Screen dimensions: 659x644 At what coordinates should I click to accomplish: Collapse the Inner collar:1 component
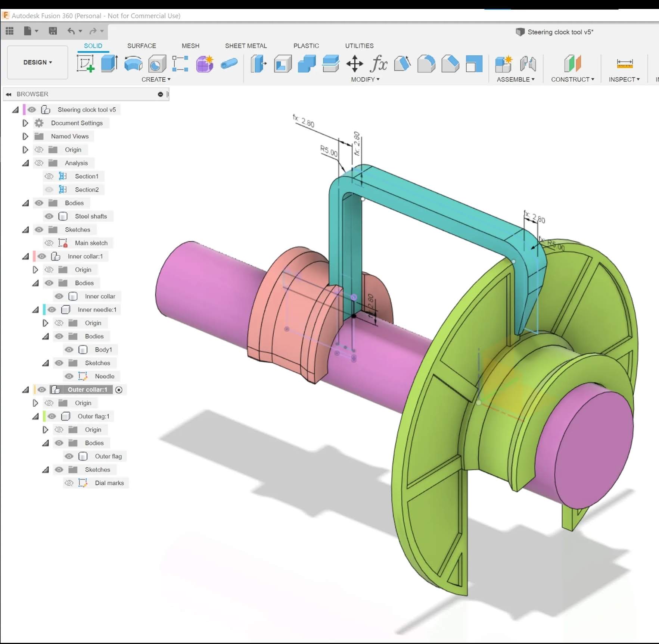(25, 257)
